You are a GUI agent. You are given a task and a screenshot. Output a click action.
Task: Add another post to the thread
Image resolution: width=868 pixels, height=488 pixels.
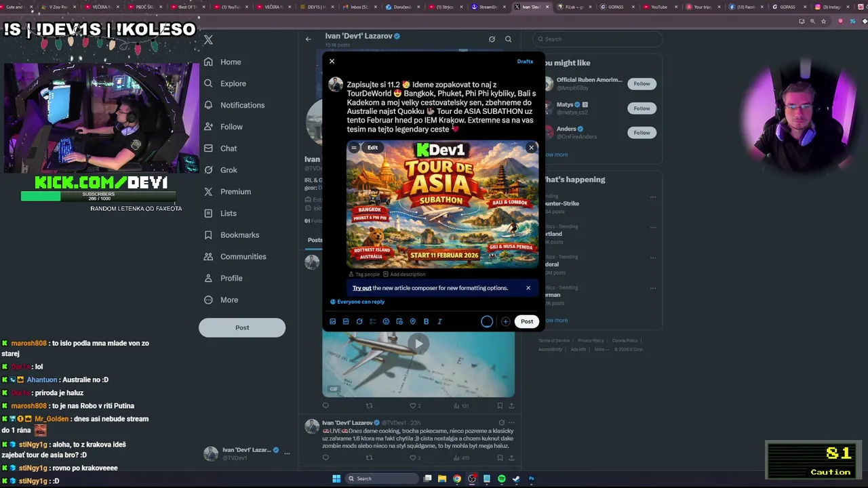click(505, 322)
